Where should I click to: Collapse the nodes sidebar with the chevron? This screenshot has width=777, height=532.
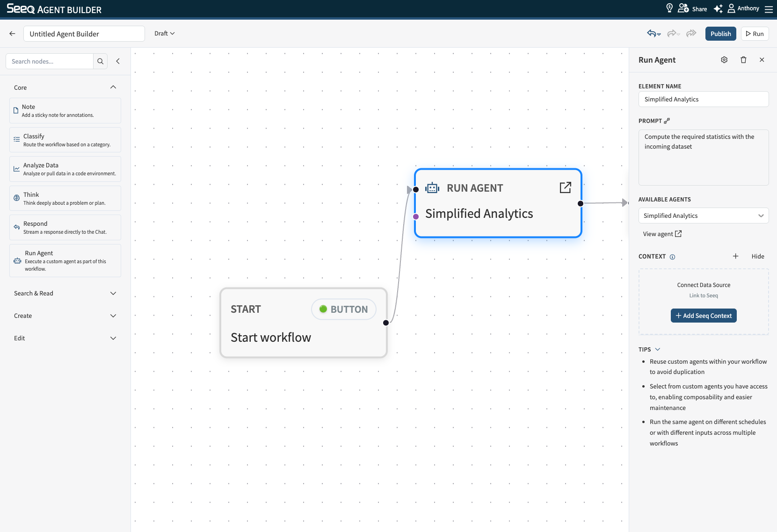[x=118, y=61]
